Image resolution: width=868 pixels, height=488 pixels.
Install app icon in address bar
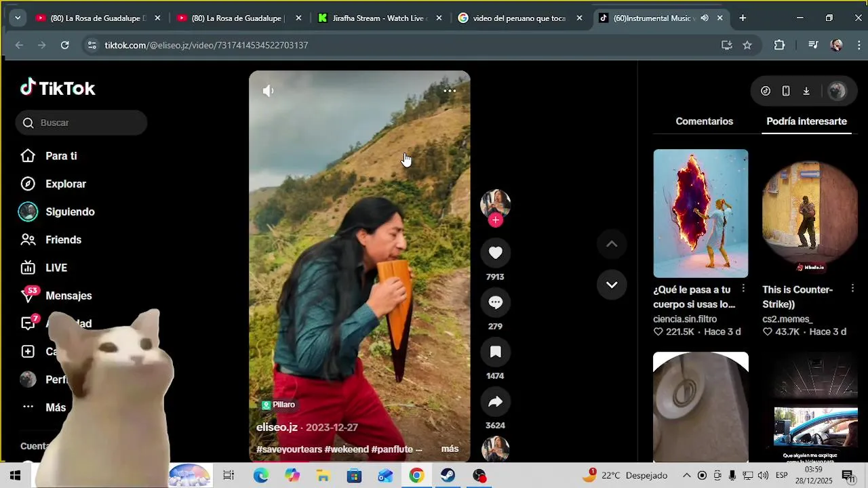(726, 45)
